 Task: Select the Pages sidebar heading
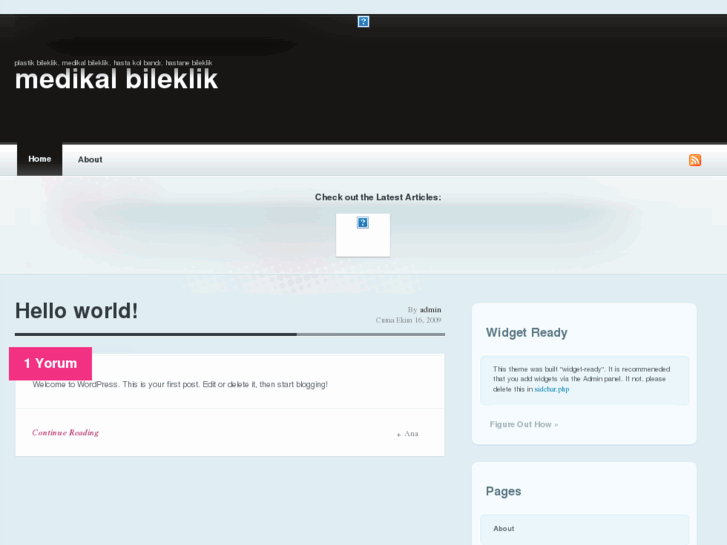tap(504, 491)
